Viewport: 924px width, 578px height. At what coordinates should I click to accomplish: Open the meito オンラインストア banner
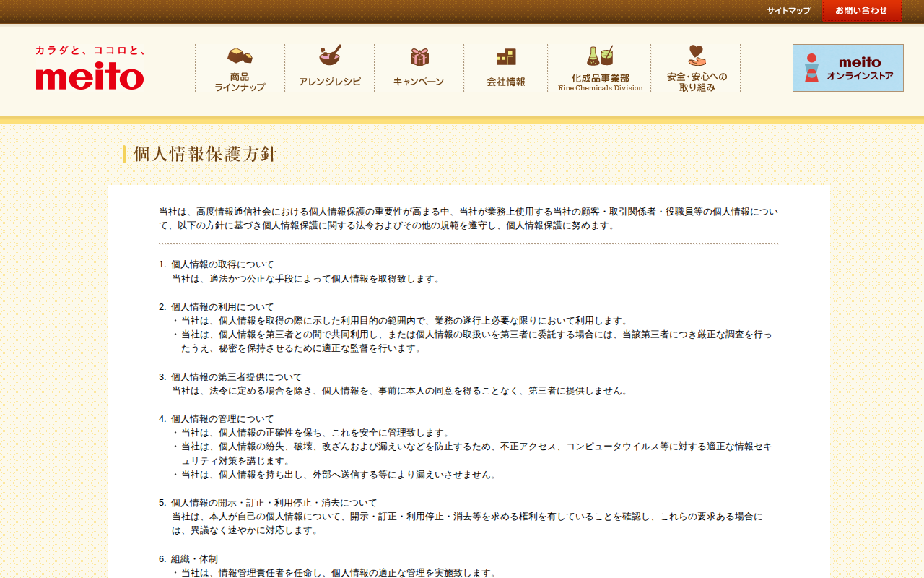coord(848,68)
